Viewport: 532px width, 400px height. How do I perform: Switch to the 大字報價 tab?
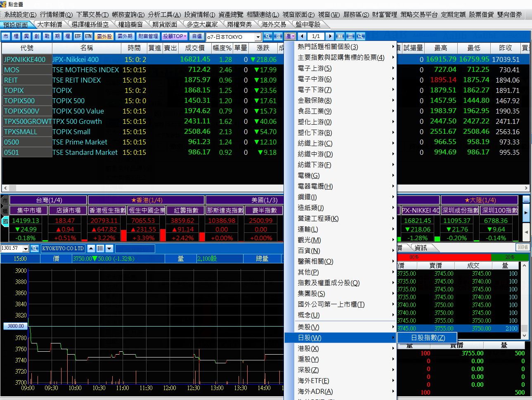click(50, 25)
